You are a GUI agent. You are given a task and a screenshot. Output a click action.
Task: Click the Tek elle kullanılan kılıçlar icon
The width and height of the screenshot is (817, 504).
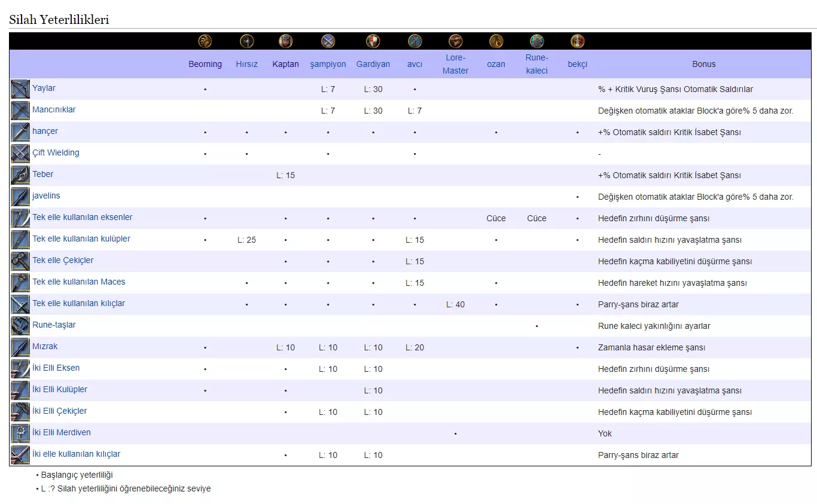[x=20, y=304]
